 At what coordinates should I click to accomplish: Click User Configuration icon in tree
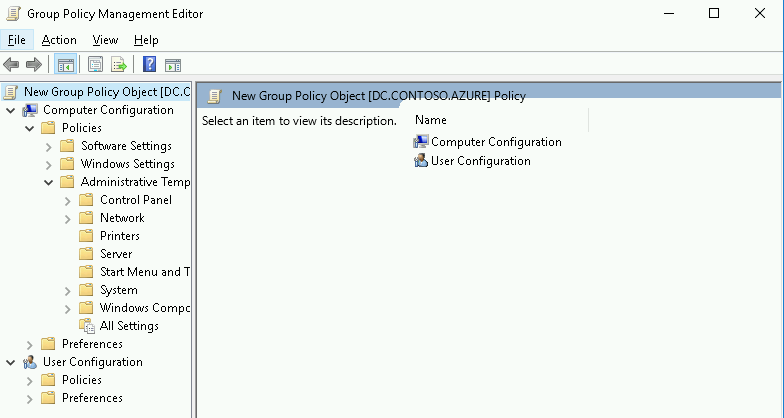pyautogui.click(x=30, y=362)
